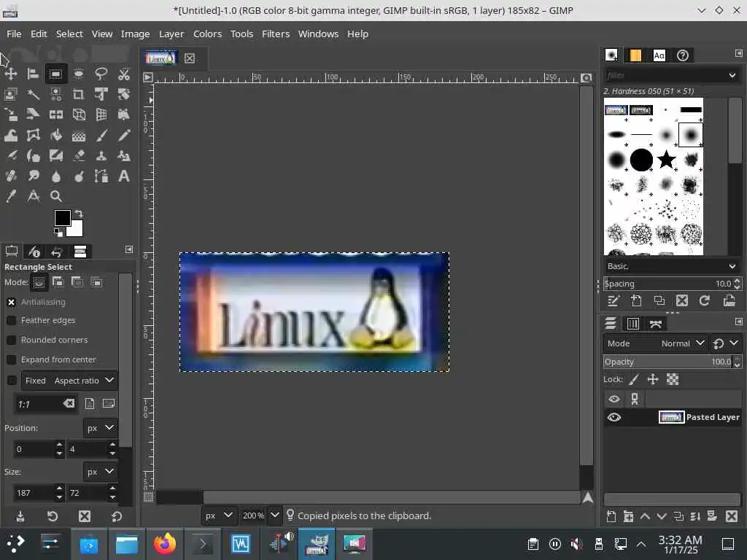Enable the Fixed aspect ratio checkbox
Viewport: 747px width, 560px height.
tap(12, 380)
